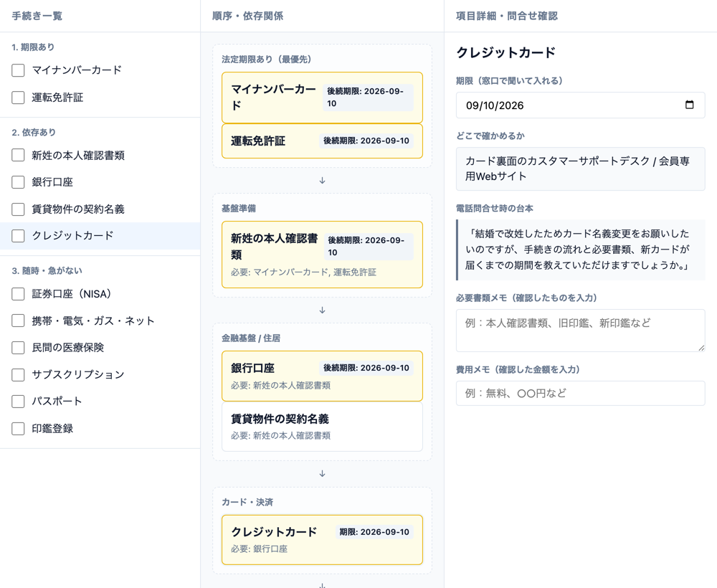This screenshot has width=717, height=588.
Task: Mark クレジットカード checkbox as done
Action: [x=18, y=236]
